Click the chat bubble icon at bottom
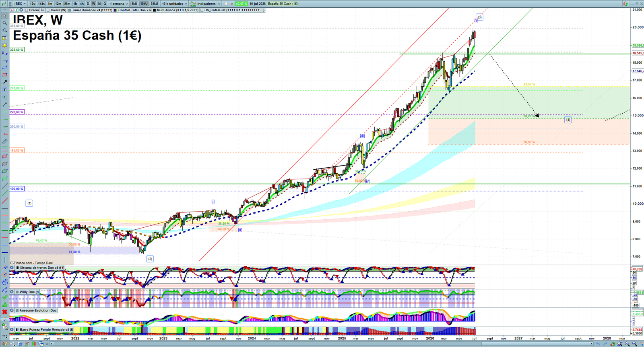Screen dimensions: 644x347 pyautogui.click(x=20, y=344)
